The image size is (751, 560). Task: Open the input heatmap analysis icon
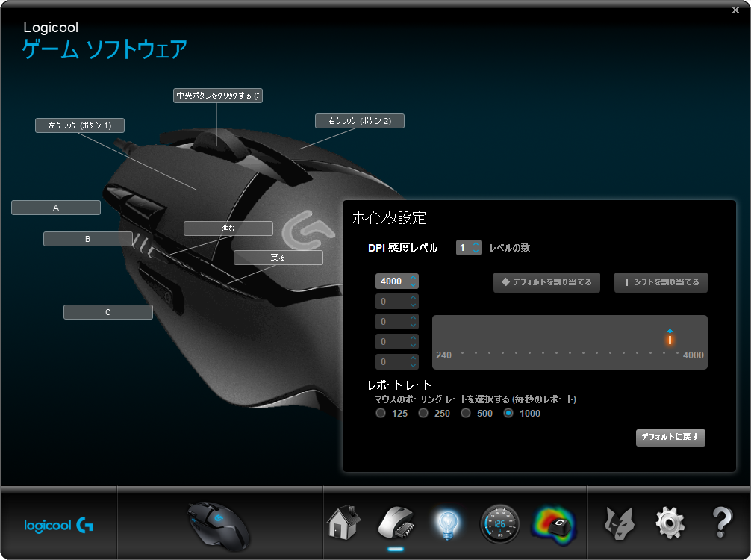pyautogui.click(x=554, y=526)
